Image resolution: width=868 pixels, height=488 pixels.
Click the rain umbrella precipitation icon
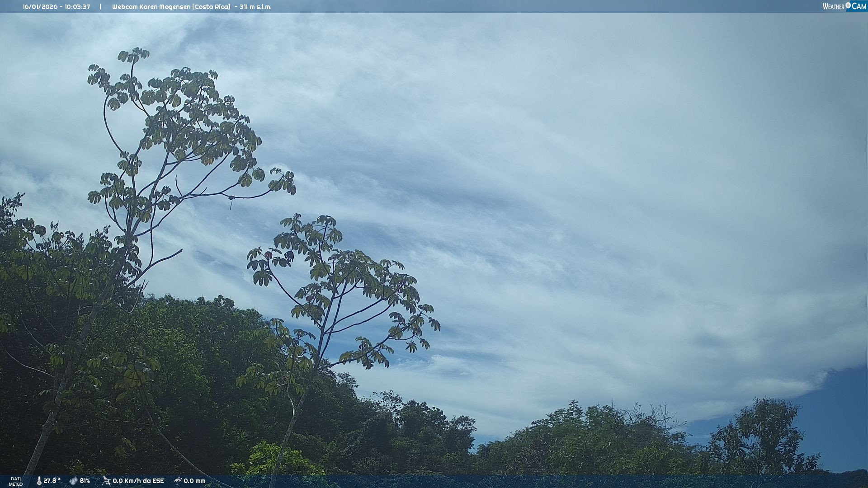(178, 481)
